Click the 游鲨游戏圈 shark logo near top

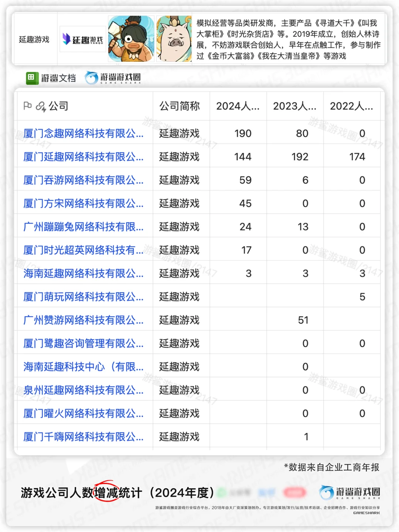pyautogui.click(x=113, y=78)
